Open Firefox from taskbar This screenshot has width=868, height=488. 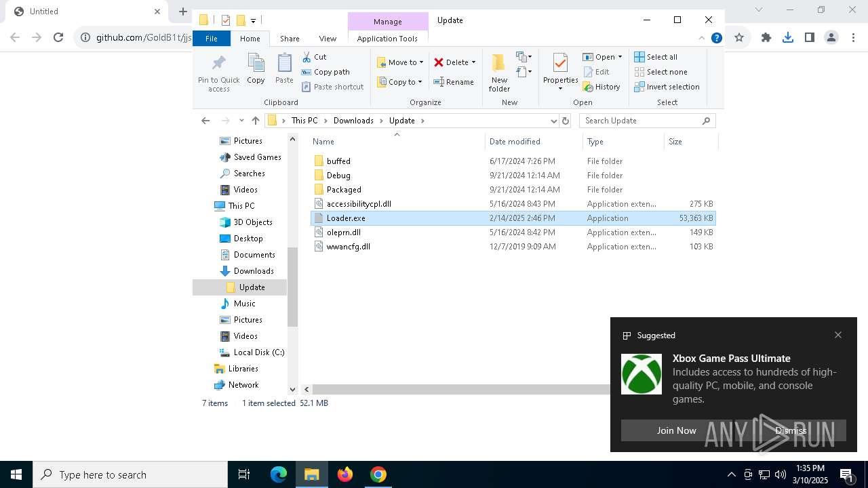345,474
